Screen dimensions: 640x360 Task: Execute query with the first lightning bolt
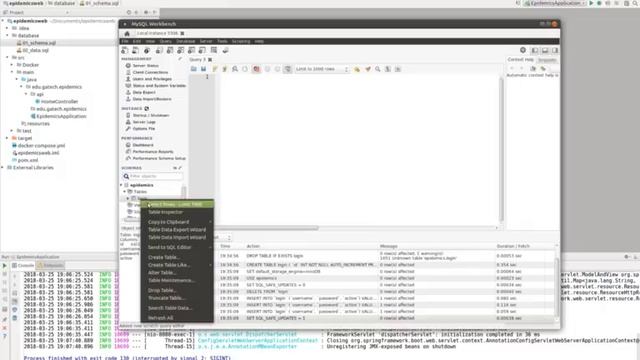[x=215, y=69]
